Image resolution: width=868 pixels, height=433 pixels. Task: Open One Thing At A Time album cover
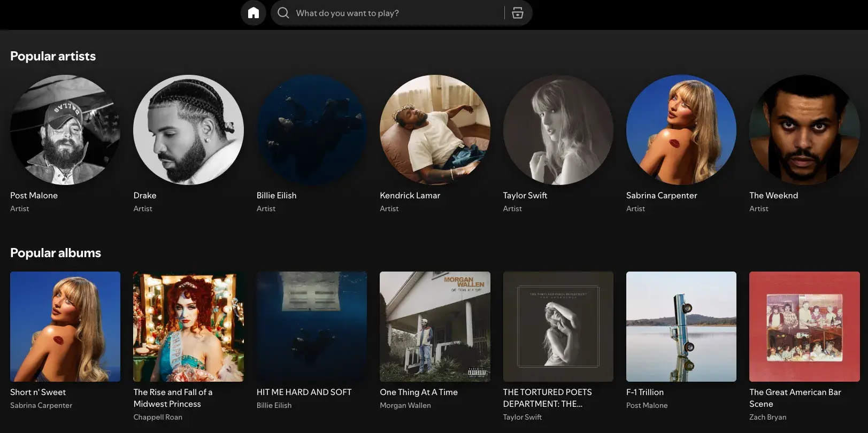(435, 327)
